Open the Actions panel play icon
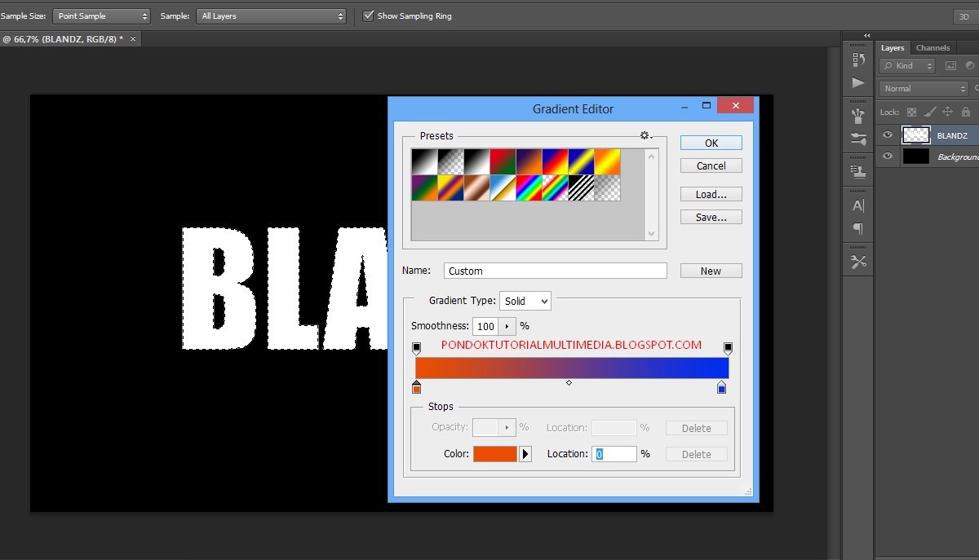This screenshot has height=560, width=979. coord(857,82)
